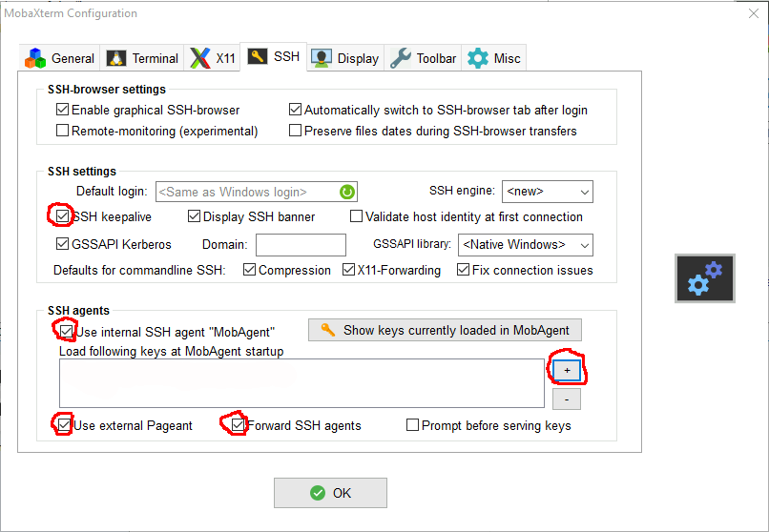Click key icon on Show keys button
Viewport: 769px width, 532px height.
tap(328, 330)
